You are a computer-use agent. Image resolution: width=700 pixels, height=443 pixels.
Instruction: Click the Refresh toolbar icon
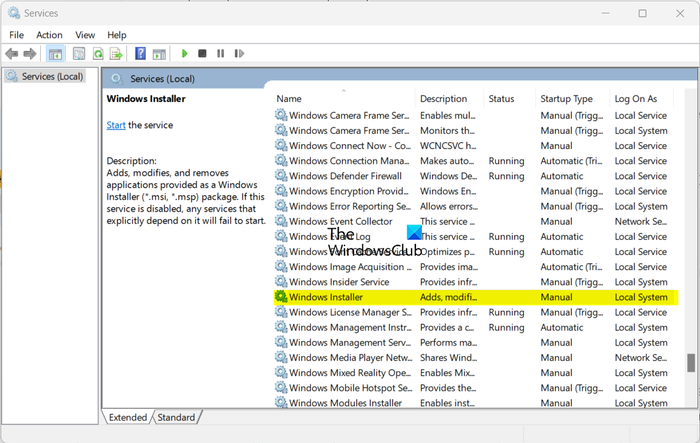click(98, 53)
